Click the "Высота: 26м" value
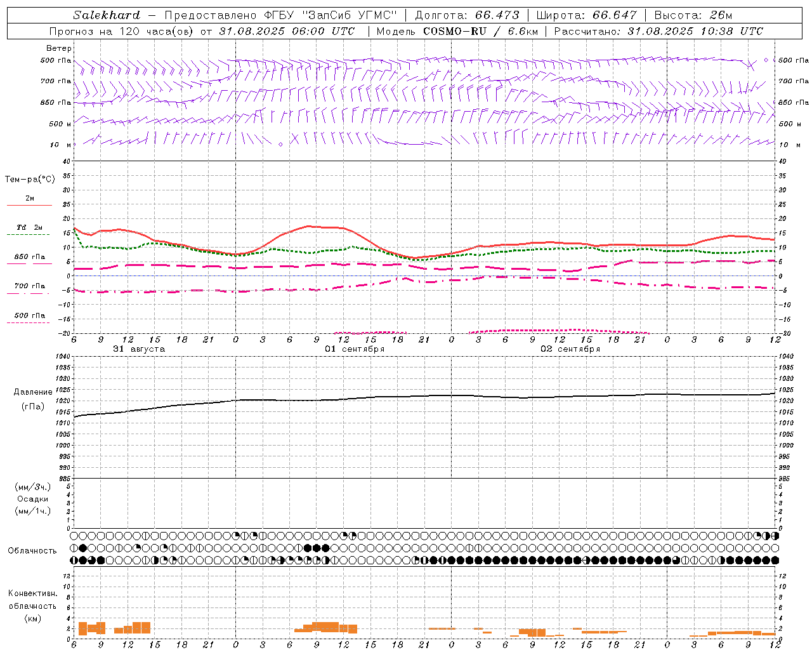 pyautogui.click(x=693, y=15)
